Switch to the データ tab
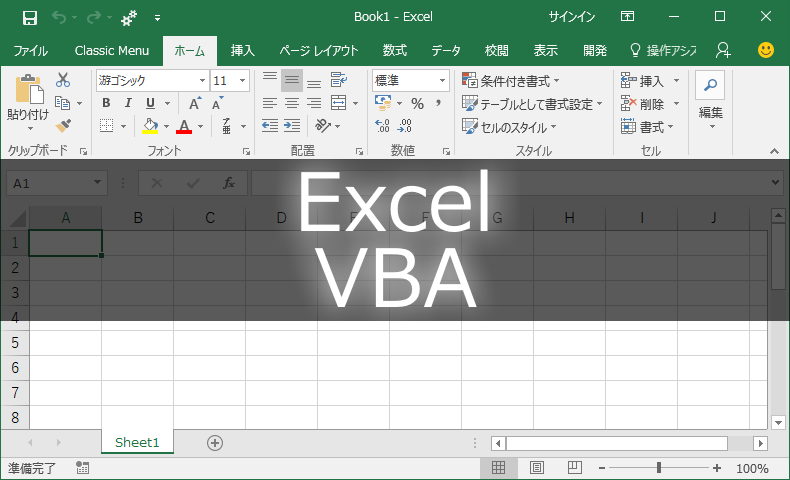Screen dimensions: 790x480 click(x=446, y=51)
